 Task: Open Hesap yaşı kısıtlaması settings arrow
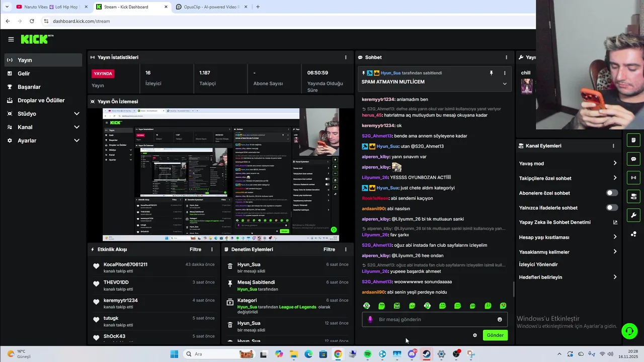[x=615, y=237]
